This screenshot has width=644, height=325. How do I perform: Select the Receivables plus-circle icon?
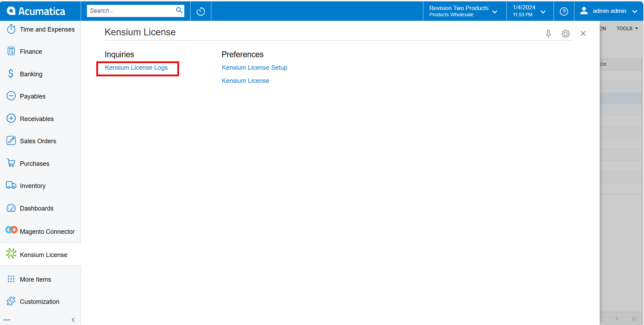[11, 118]
